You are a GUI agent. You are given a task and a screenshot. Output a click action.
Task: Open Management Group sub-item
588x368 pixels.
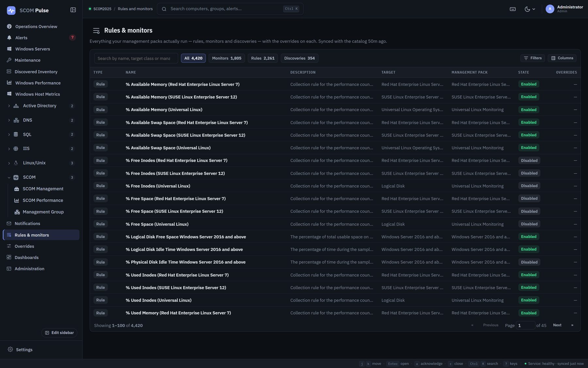[45, 212]
